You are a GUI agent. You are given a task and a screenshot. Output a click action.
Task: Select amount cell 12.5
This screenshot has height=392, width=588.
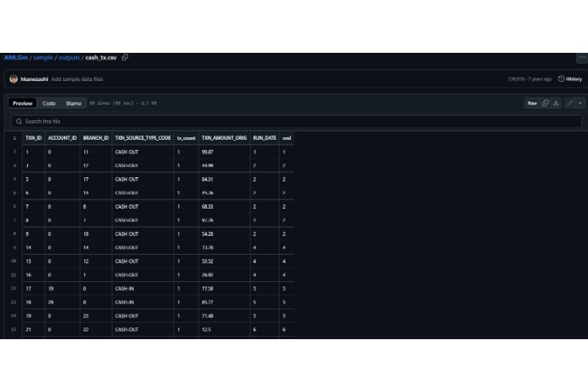pyautogui.click(x=224, y=330)
